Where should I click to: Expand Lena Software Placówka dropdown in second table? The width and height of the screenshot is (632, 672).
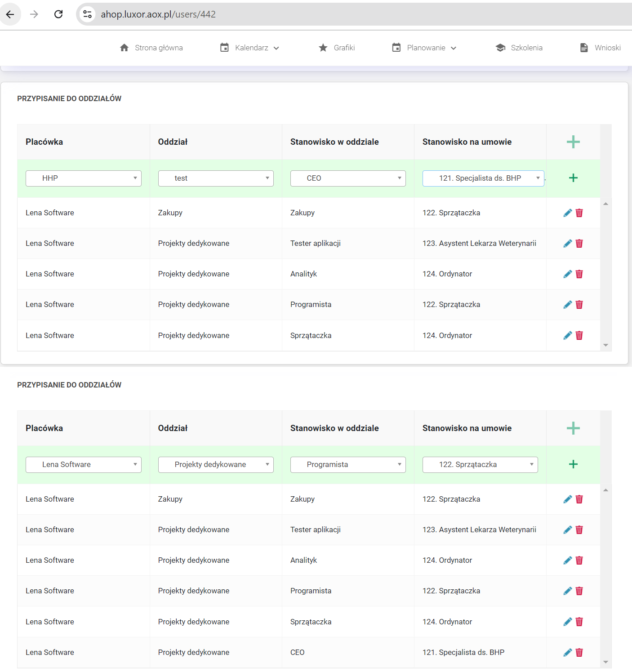[x=84, y=465]
